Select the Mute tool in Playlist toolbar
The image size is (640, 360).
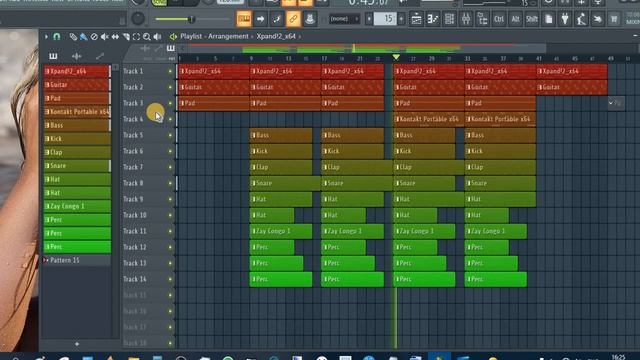click(x=105, y=37)
